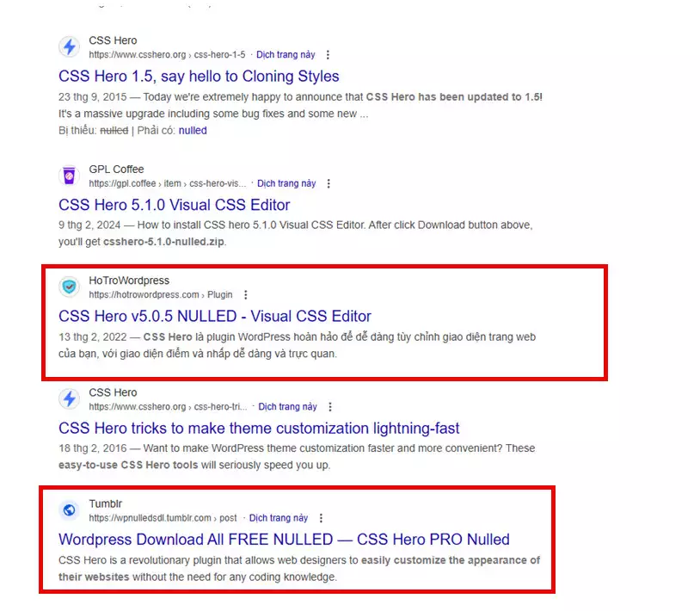Click the URL https://gpl.coffee › item › css-hero-vis...
Viewport: 700px width, 611px height.
[x=168, y=183]
